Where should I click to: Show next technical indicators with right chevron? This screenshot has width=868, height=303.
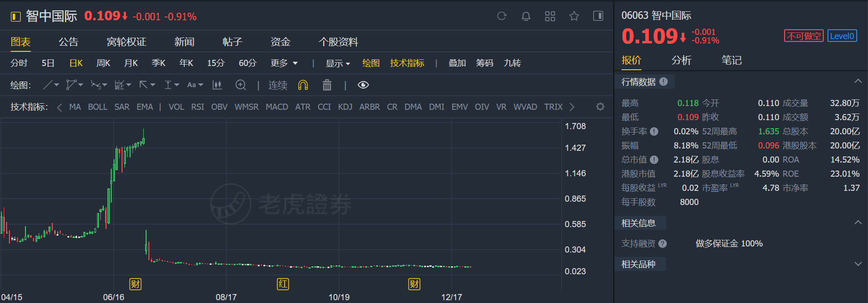(x=572, y=107)
